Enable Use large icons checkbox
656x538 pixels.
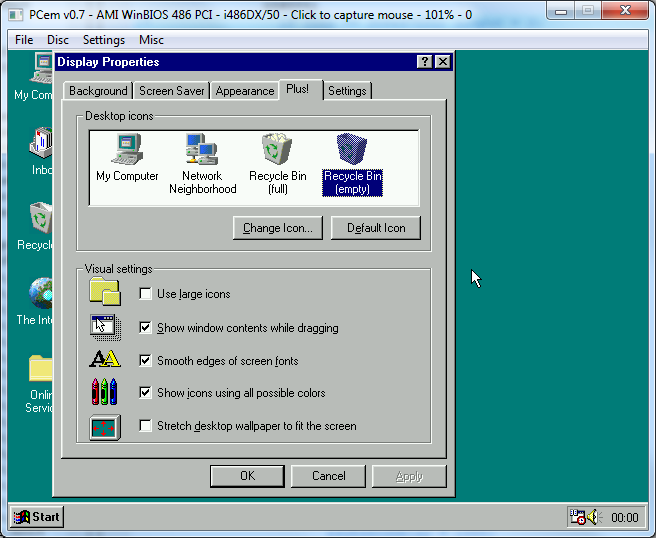coord(145,294)
